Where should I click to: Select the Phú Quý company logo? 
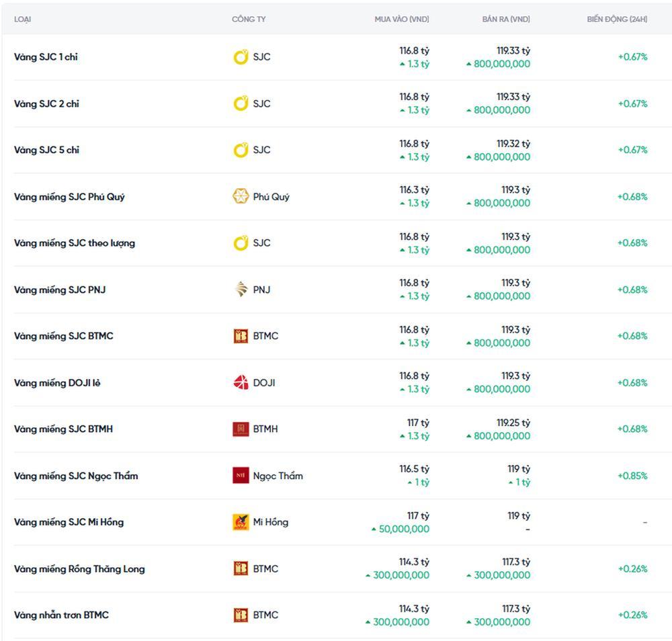coord(241,196)
